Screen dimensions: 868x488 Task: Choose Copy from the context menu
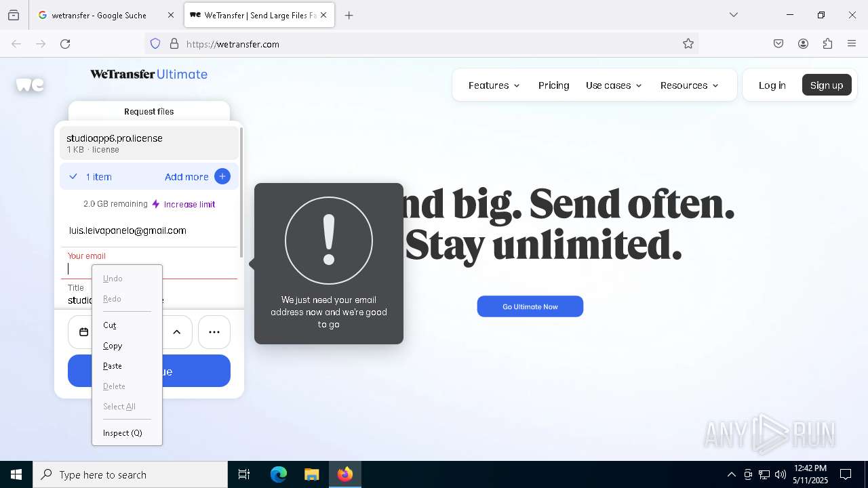(x=127, y=346)
